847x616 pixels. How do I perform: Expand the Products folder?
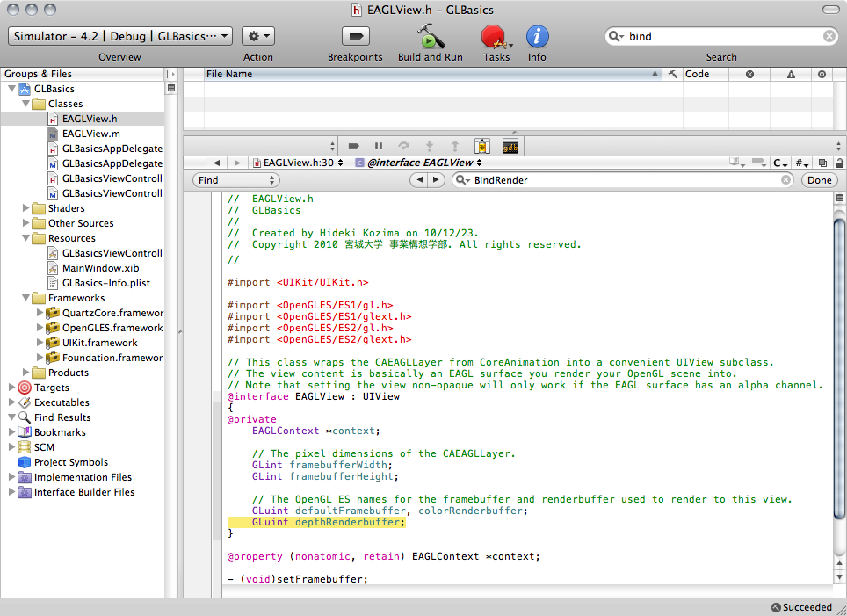pyautogui.click(x=25, y=373)
